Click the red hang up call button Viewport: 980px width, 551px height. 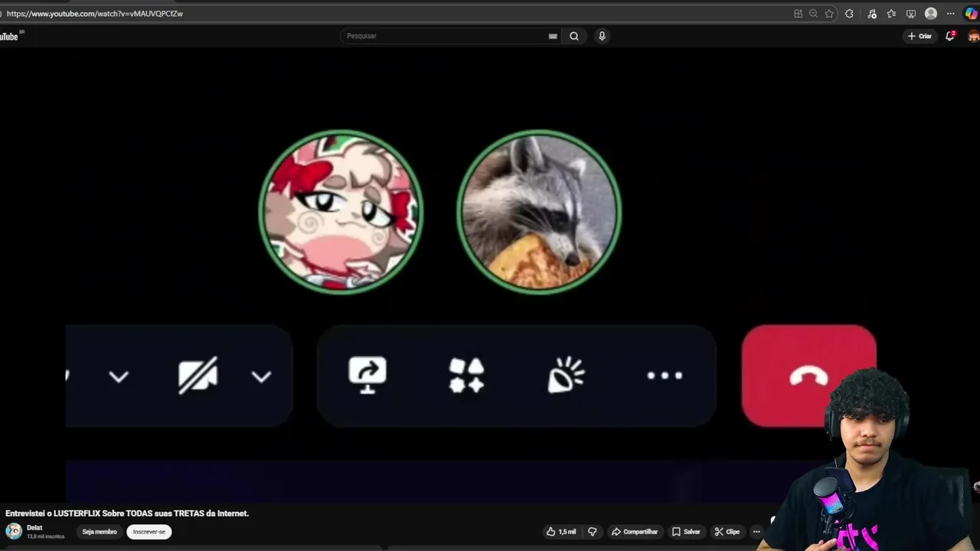[x=809, y=375]
